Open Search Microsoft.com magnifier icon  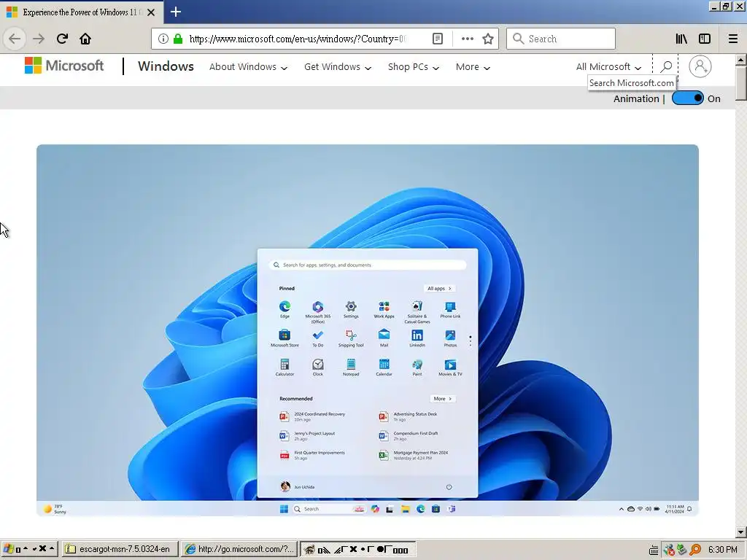(666, 66)
